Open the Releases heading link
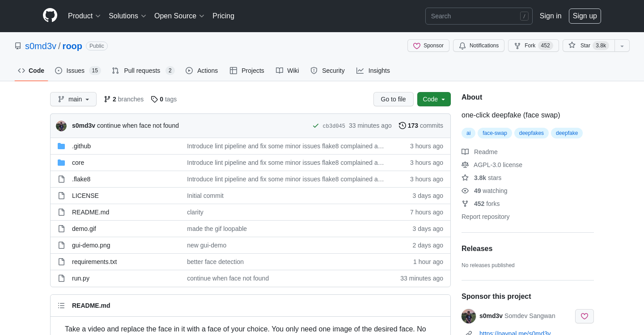Viewport: 644px width, 335px height. point(477,249)
